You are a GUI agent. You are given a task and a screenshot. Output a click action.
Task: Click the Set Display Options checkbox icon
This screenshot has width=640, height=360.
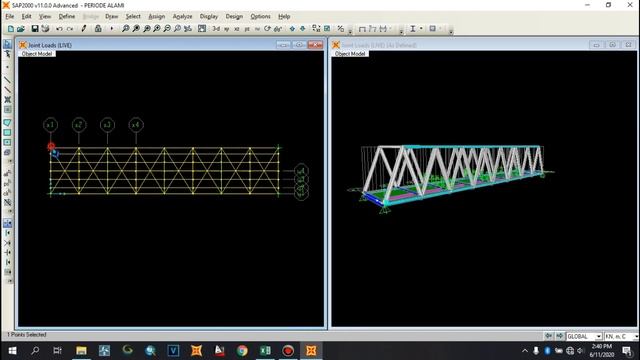pyautogui.click(x=327, y=29)
